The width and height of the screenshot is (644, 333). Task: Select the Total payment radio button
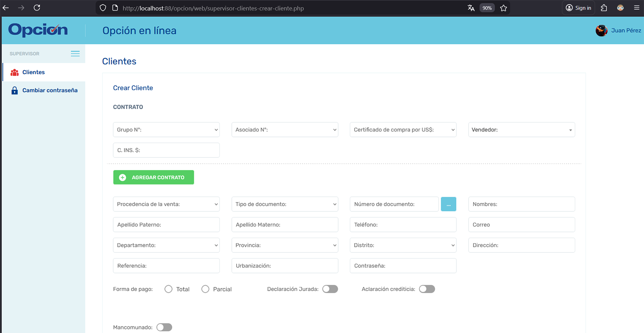pyautogui.click(x=169, y=289)
